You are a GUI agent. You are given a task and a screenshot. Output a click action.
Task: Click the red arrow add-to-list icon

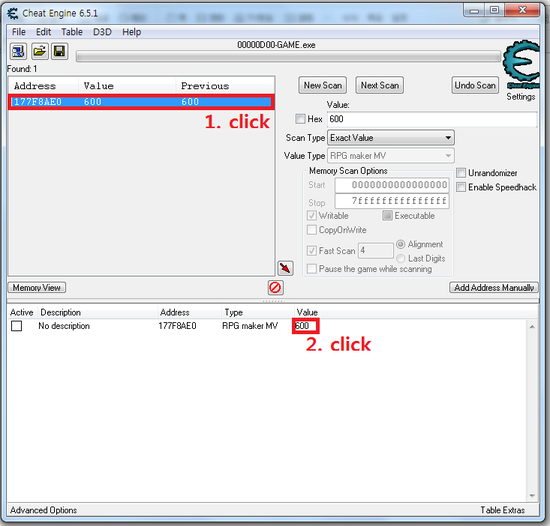tap(285, 268)
